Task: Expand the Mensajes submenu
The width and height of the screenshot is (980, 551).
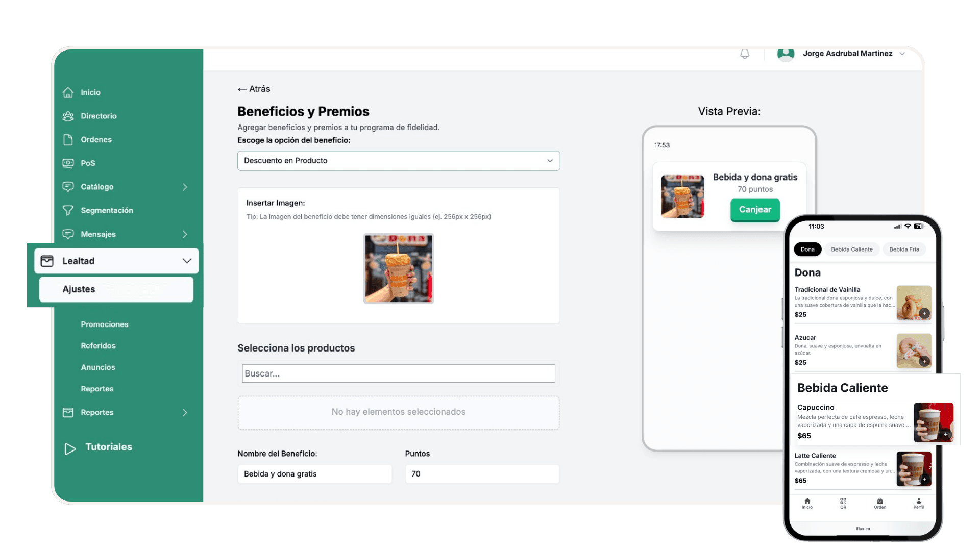Action: tap(185, 234)
